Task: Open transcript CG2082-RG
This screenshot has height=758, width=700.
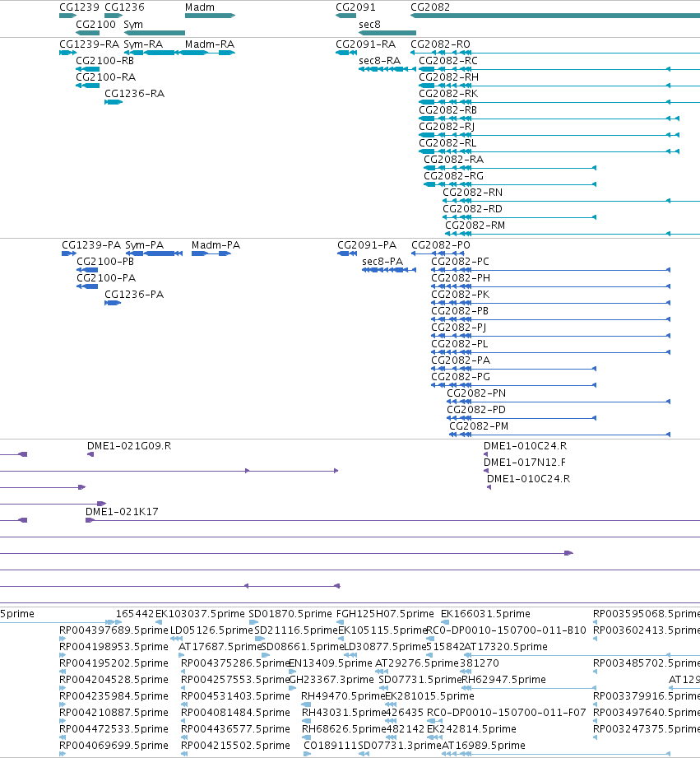Action: [453, 175]
